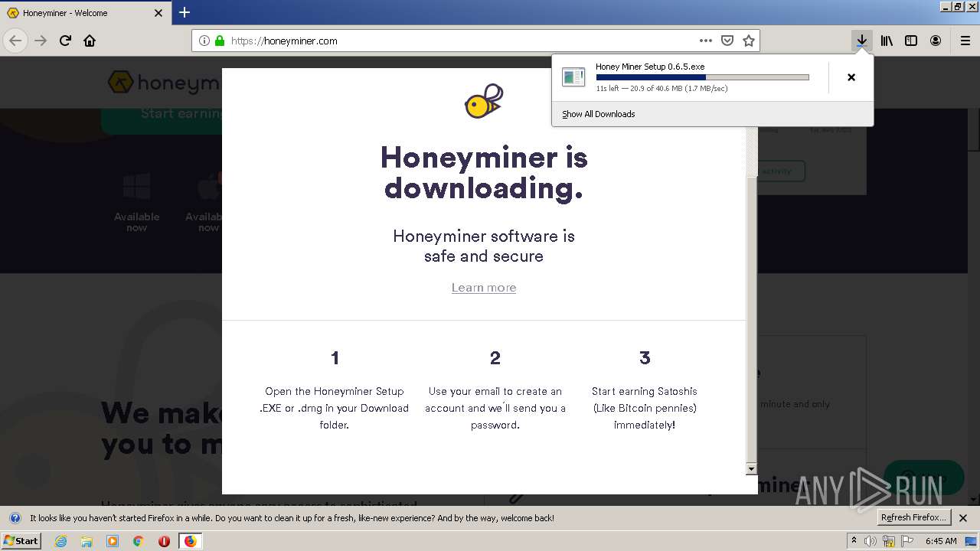
Task: Select Firefox taskbar button
Action: (x=190, y=541)
